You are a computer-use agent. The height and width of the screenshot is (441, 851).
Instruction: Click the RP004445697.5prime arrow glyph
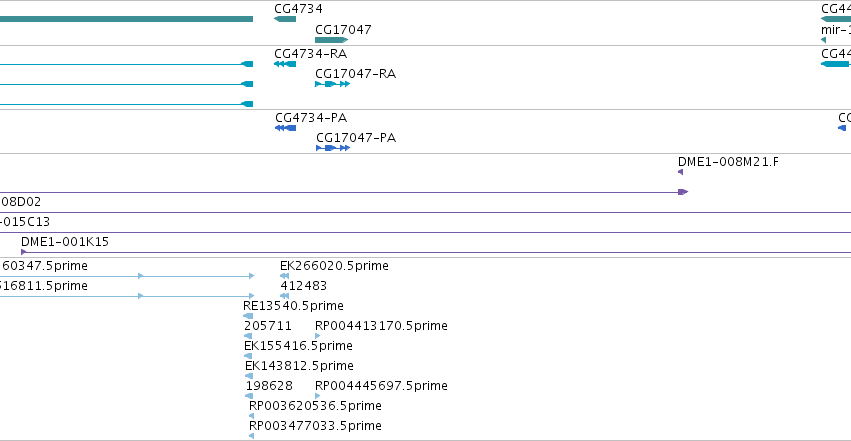tap(317, 396)
